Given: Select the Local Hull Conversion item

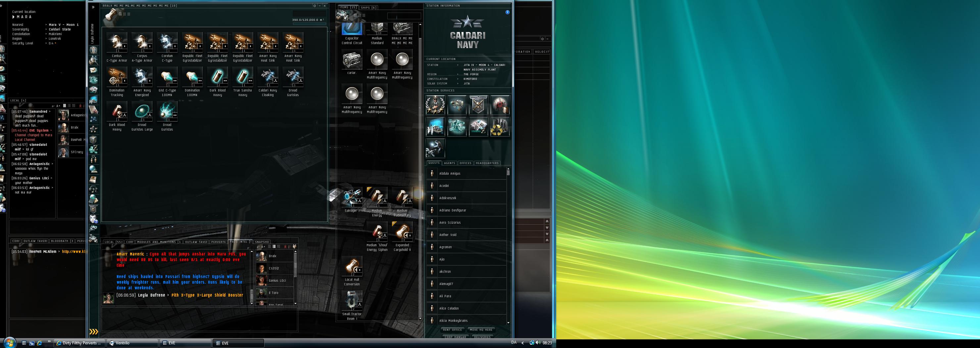Looking at the screenshot, I should pyautogui.click(x=352, y=271).
